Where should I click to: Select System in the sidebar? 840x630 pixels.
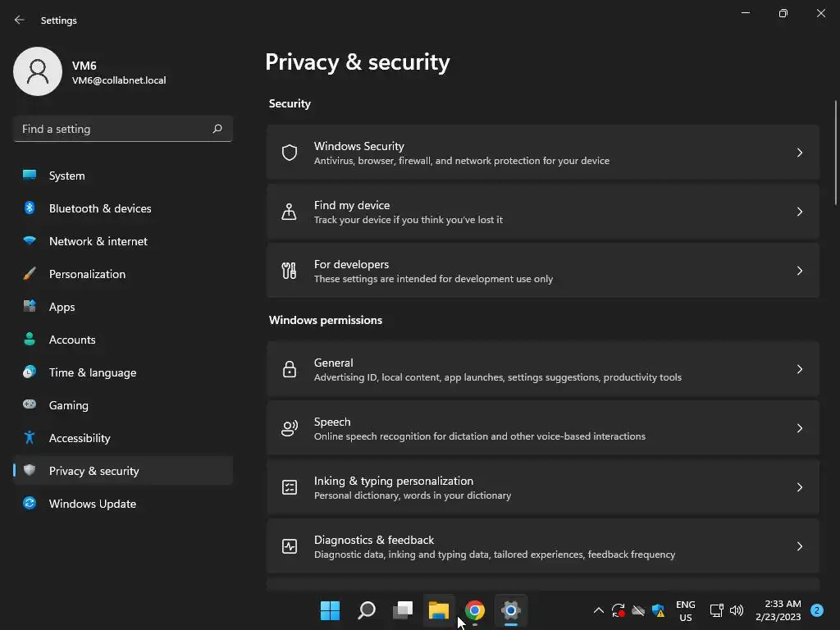[x=123, y=176]
